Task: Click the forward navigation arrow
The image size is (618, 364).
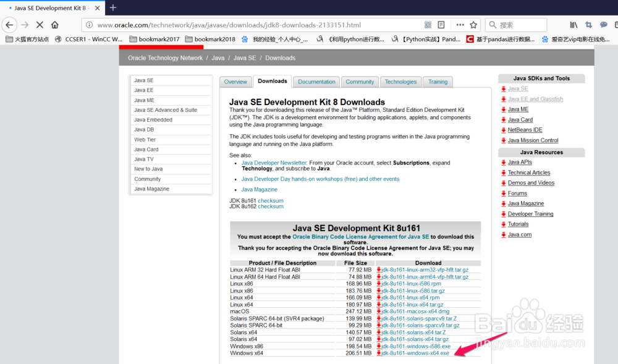Action: (x=25, y=25)
